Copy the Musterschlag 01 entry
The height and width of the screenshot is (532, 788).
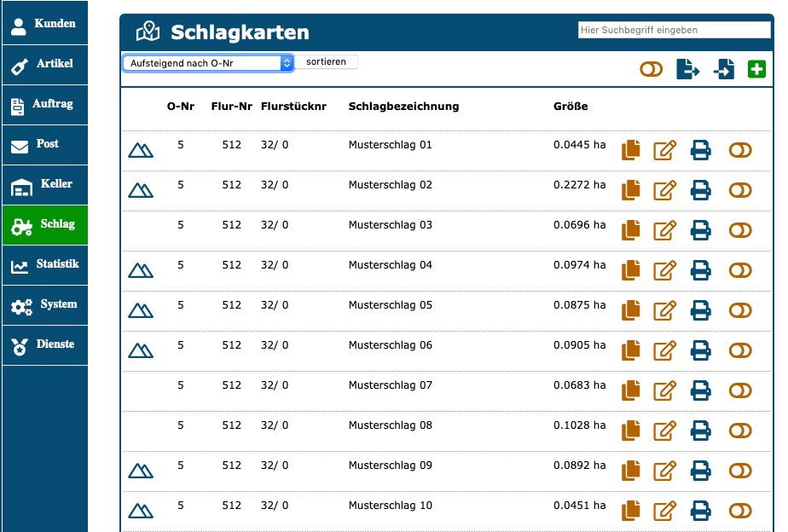pyautogui.click(x=630, y=150)
